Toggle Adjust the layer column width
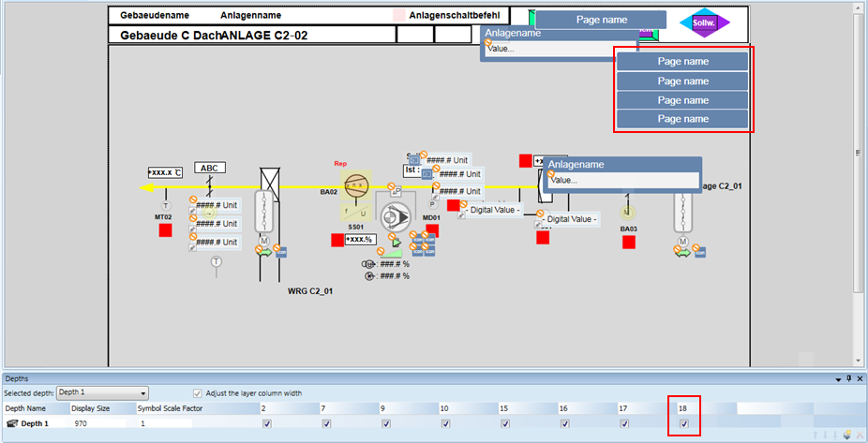Image resolution: width=868 pixels, height=443 pixels. [197, 393]
